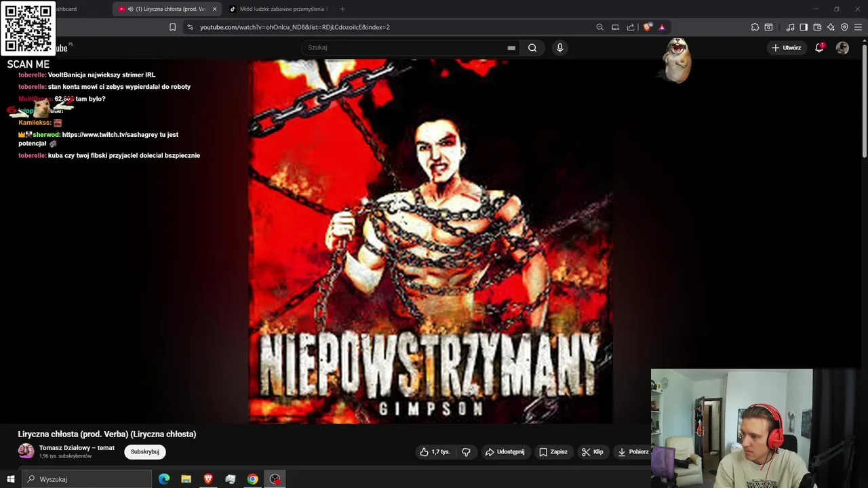The height and width of the screenshot is (488, 868).
Task: Open File Explorer from the taskbar
Action: [x=186, y=479]
